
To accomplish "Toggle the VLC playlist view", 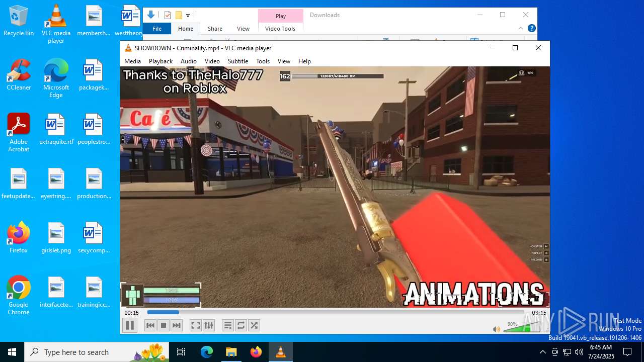I will (228, 325).
